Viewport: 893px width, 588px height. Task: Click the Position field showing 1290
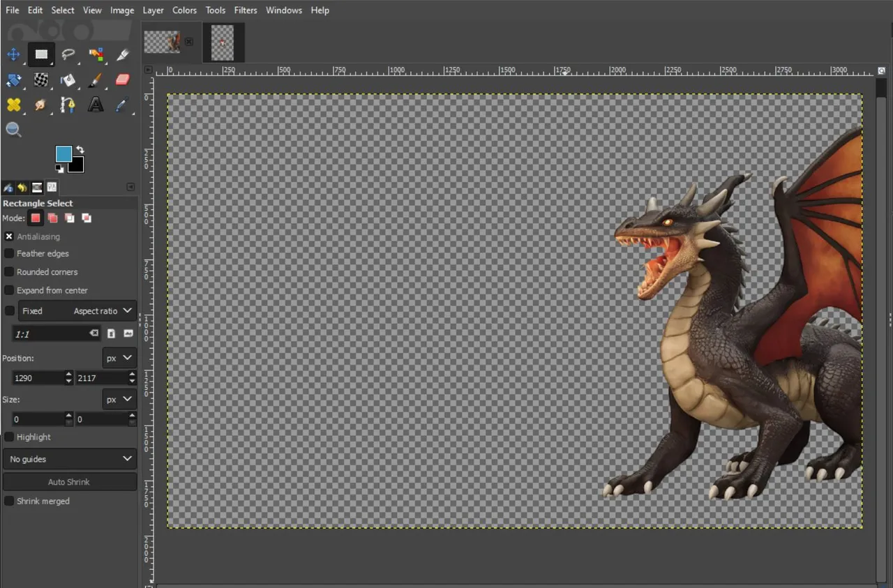(38, 378)
